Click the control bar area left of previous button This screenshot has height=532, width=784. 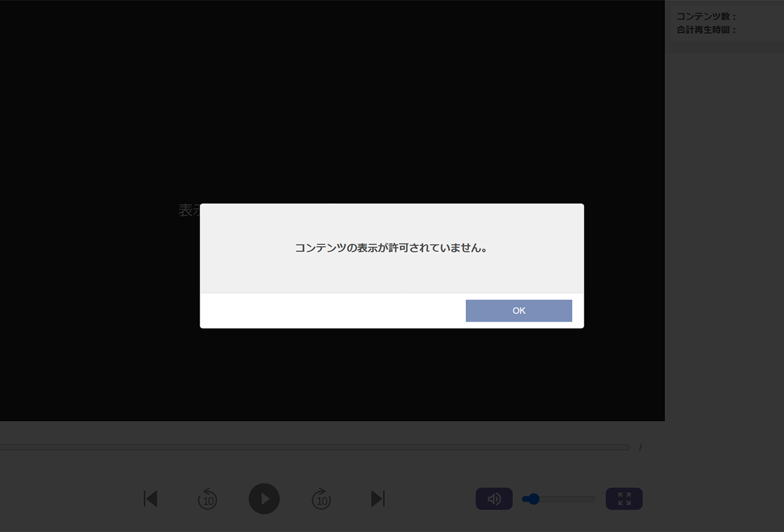[x=66, y=499]
